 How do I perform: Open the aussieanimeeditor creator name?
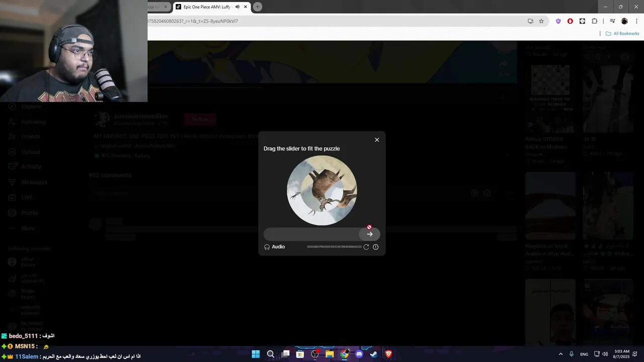(x=141, y=116)
